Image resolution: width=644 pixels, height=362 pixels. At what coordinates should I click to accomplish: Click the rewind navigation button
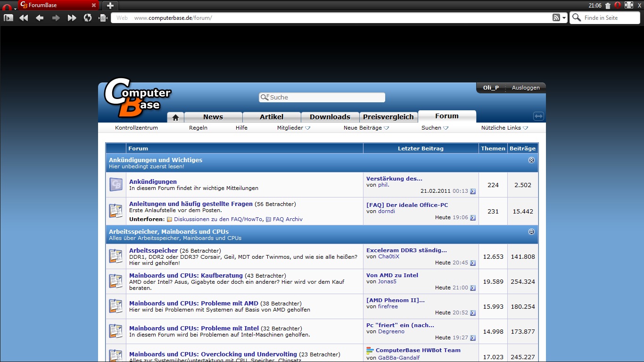(x=24, y=18)
